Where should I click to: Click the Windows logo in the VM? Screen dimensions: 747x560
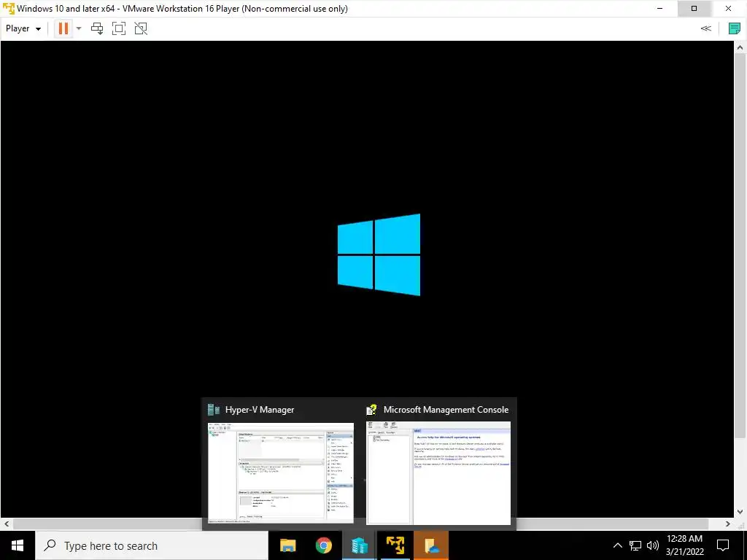coord(379,254)
